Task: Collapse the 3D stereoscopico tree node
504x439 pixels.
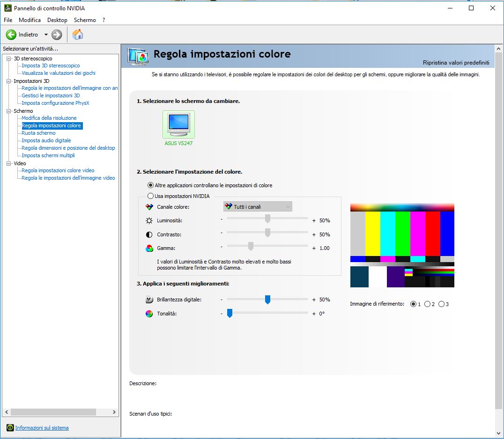Action: click(x=9, y=59)
